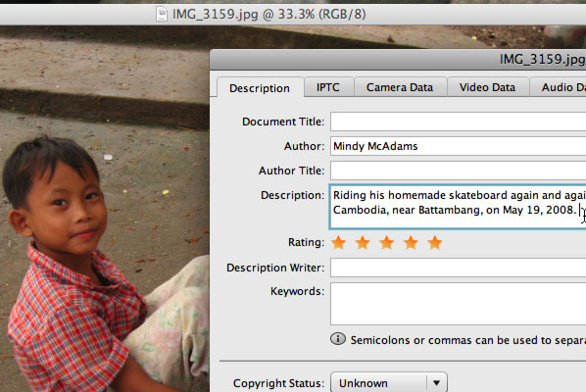
Task: Set rating to four stars
Action: point(411,242)
